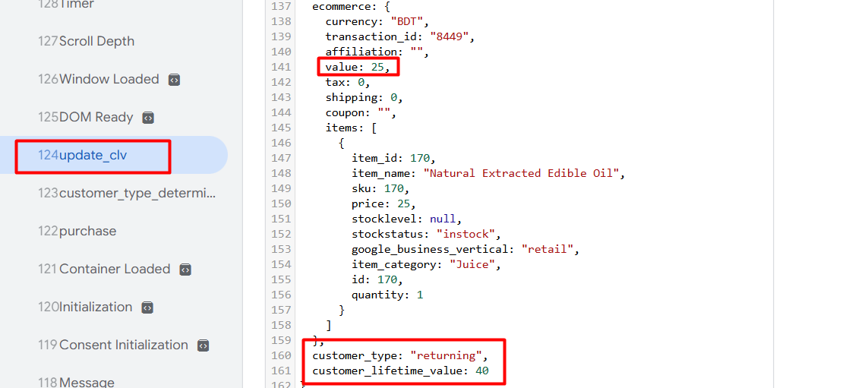Select the highlighted 124 update_clv event
The image size is (868, 388).
pos(84,155)
